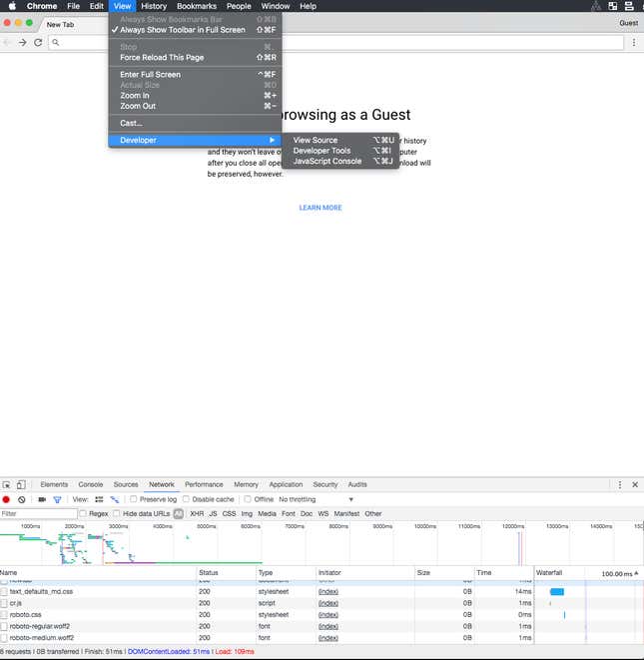The image size is (644, 660).
Task: Open the History menu
Action: 154,6
